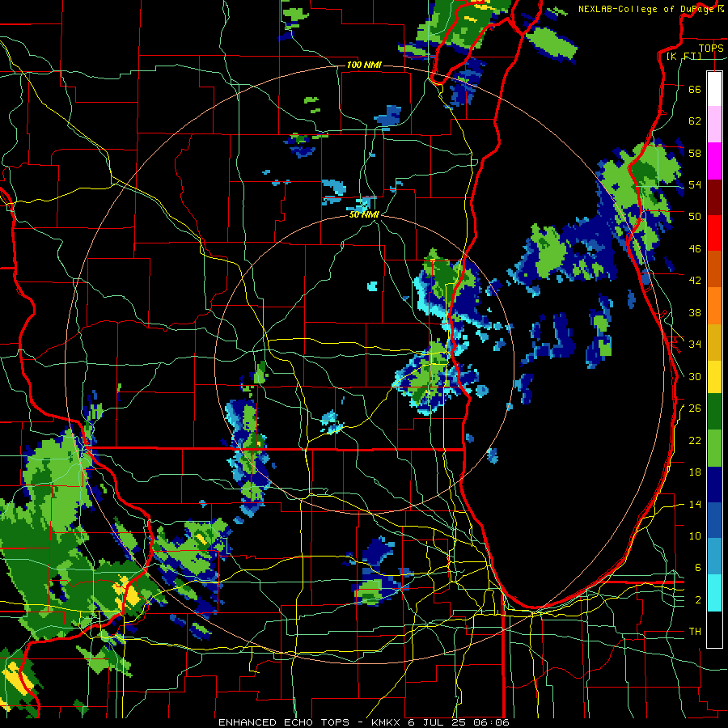
Task: Pick the mustard gold swatch on the scale
Action: (x=714, y=342)
